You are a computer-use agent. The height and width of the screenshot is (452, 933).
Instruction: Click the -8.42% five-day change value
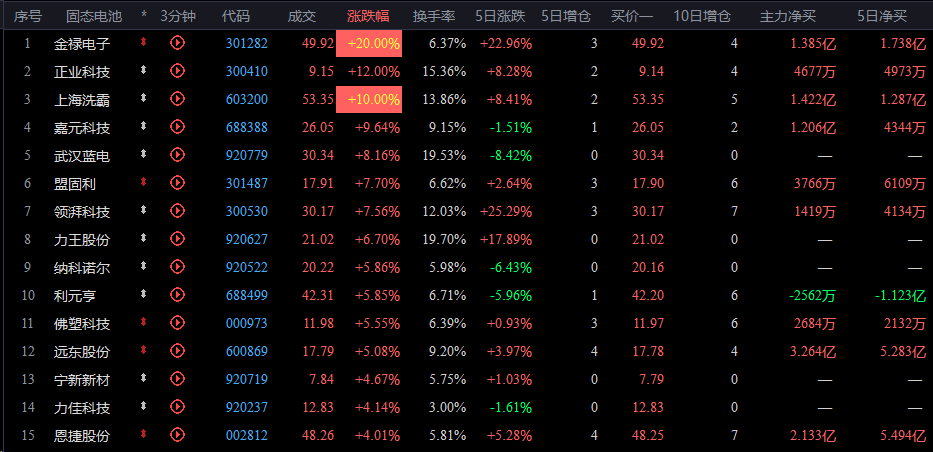(x=511, y=155)
